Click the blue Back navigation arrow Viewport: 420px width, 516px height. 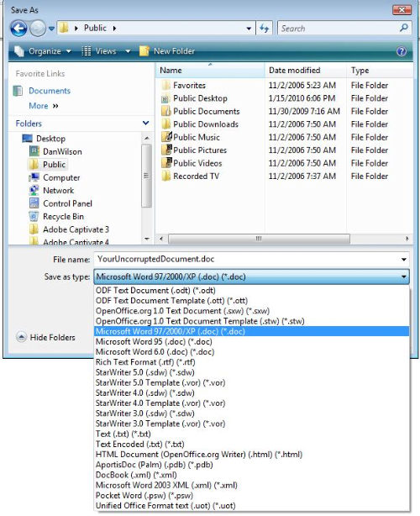(x=18, y=29)
